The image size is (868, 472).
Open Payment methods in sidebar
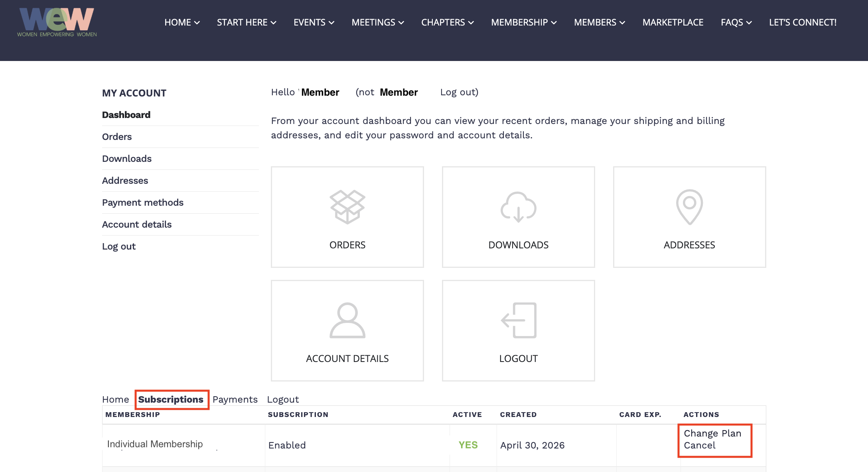point(143,203)
